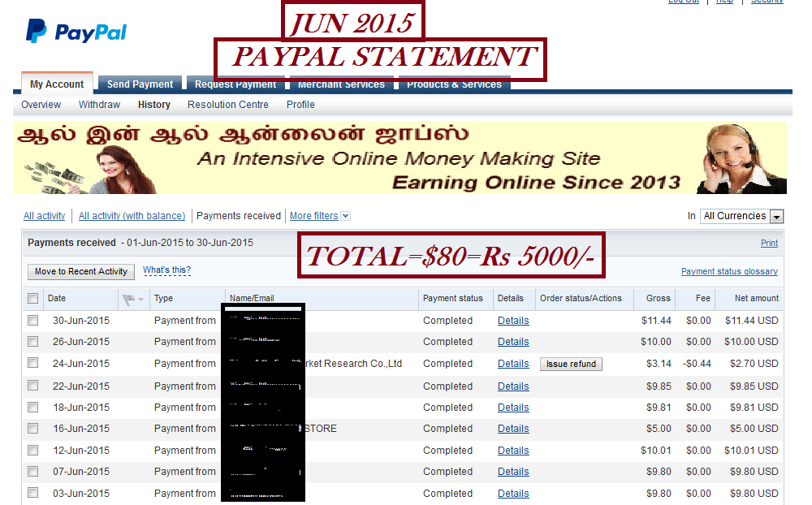The image size is (812, 505).
Task: Open Details for the 26-Jun-2015 payment
Action: [x=513, y=342]
